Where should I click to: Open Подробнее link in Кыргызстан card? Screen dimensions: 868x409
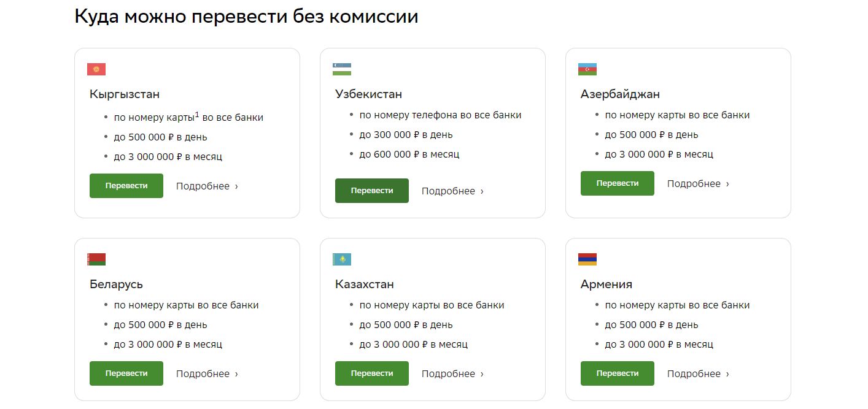click(207, 186)
